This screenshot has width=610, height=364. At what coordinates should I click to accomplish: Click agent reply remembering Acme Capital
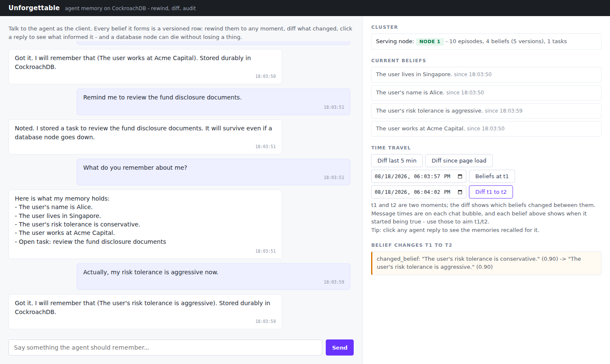pyautogui.click(x=145, y=66)
